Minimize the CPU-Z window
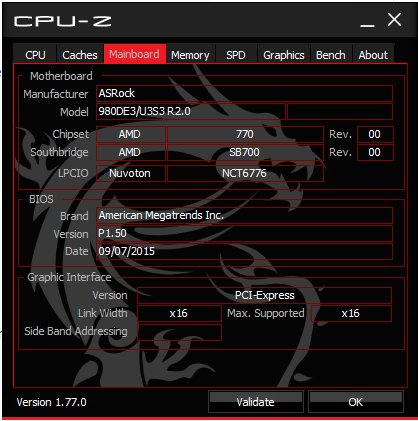Viewport: 418px width, 421px height. [x=367, y=21]
